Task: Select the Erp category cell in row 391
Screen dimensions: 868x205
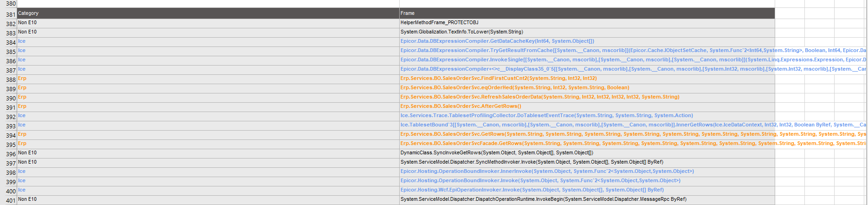Action: [208, 106]
